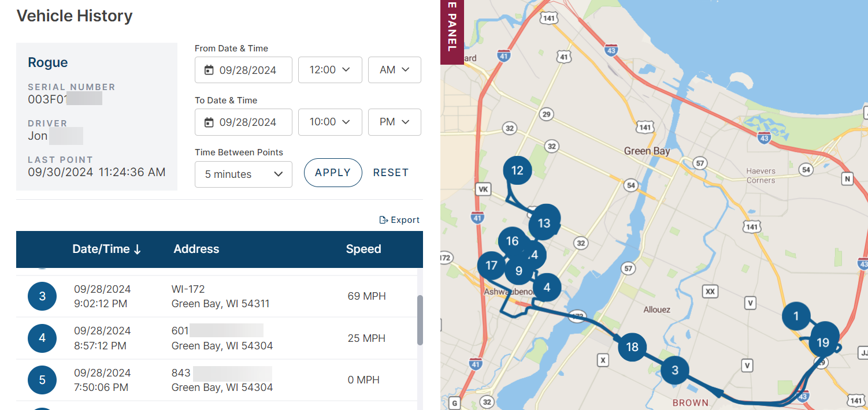Viewport: 868px width, 410px height.
Task: Click the APPLY button
Action: coord(333,173)
